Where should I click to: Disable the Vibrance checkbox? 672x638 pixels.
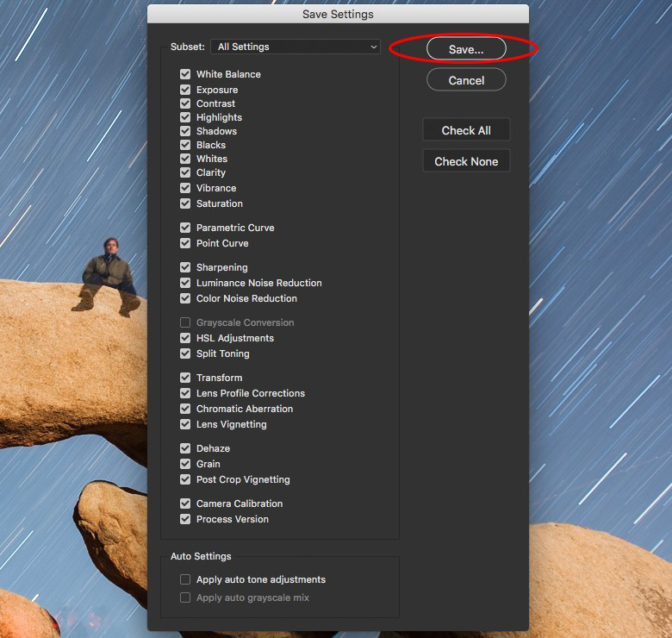point(185,188)
